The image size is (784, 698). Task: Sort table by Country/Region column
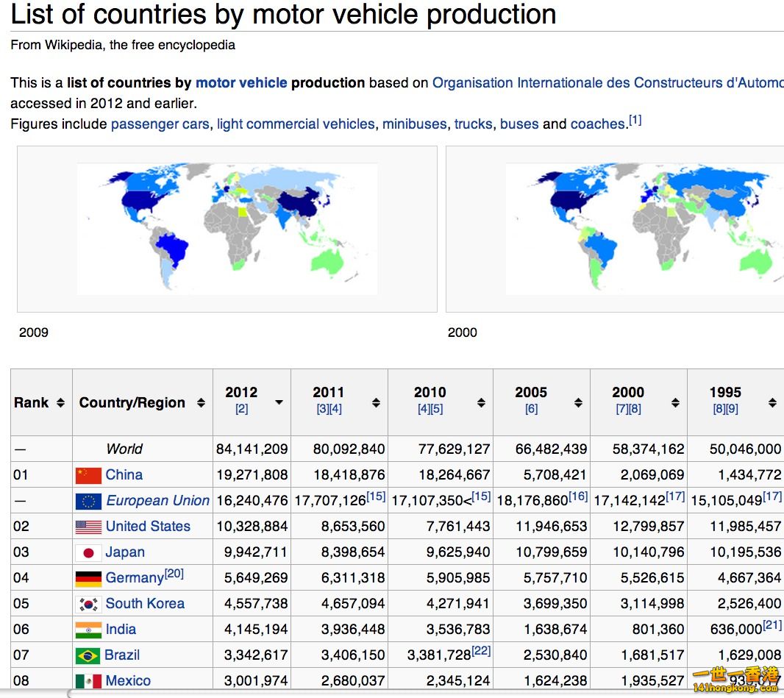(201, 402)
